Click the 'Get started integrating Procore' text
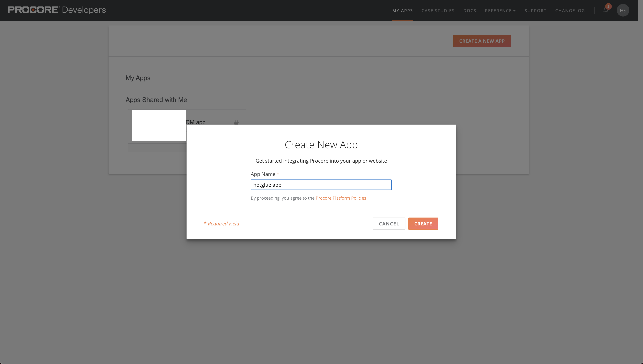The image size is (643, 364). click(321, 161)
